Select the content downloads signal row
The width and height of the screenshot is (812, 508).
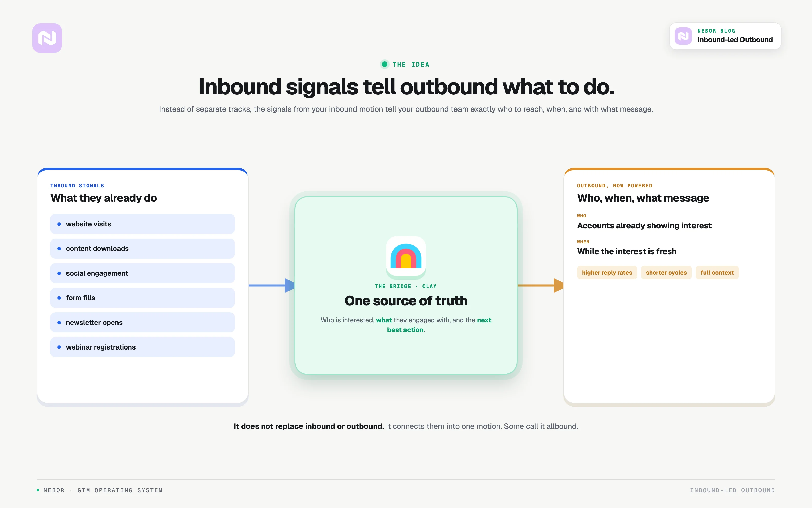(143, 249)
